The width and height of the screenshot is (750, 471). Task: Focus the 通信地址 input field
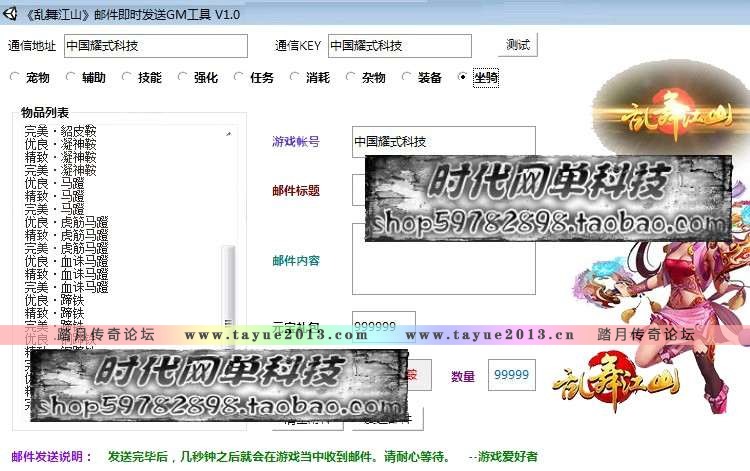156,46
